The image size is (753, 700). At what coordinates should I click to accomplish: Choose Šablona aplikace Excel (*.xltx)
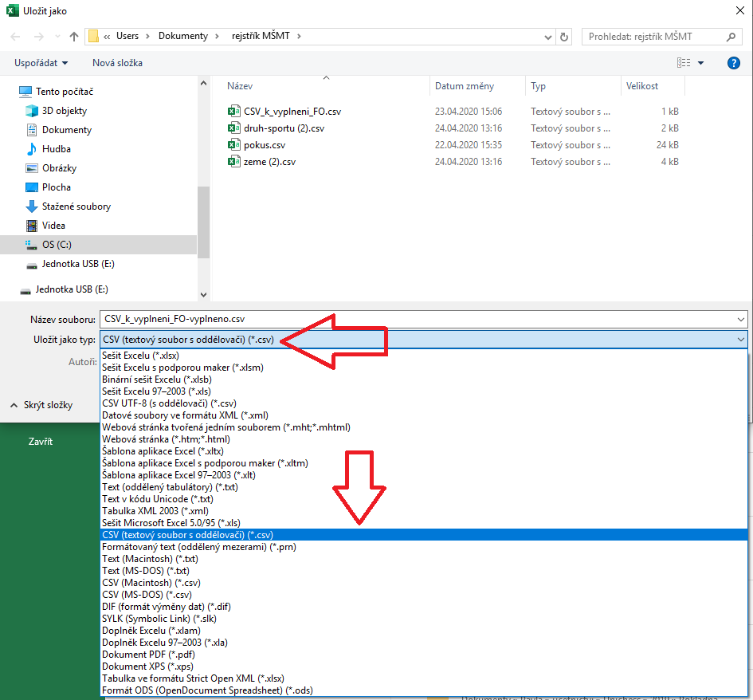424,451
